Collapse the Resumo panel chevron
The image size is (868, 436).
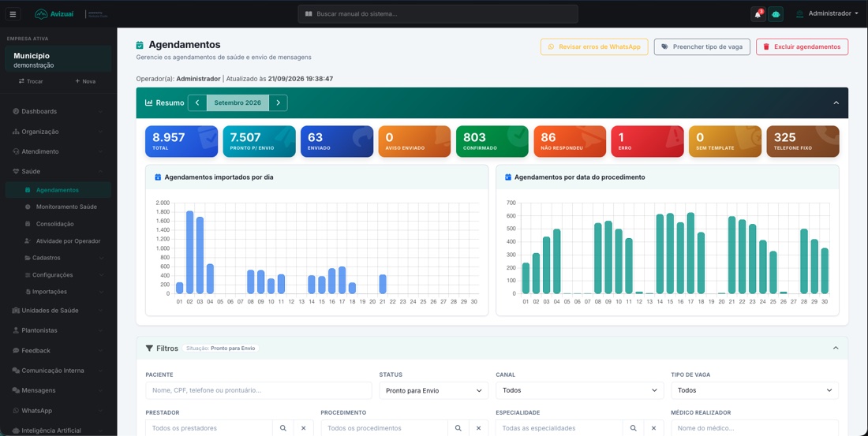coord(836,103)
